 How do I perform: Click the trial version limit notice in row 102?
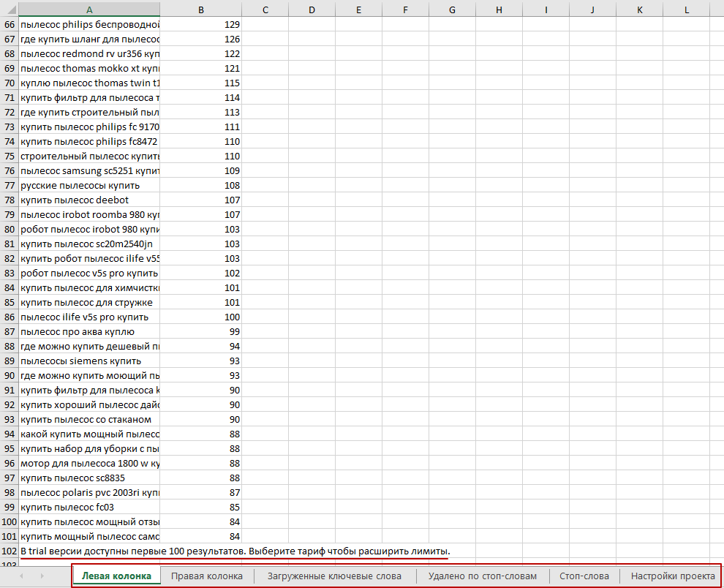coord(235,551)
